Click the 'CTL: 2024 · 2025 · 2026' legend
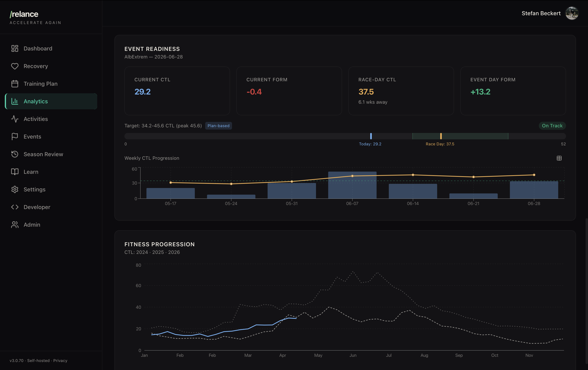The height and width of the screenshot is (370, 588). 152,252
